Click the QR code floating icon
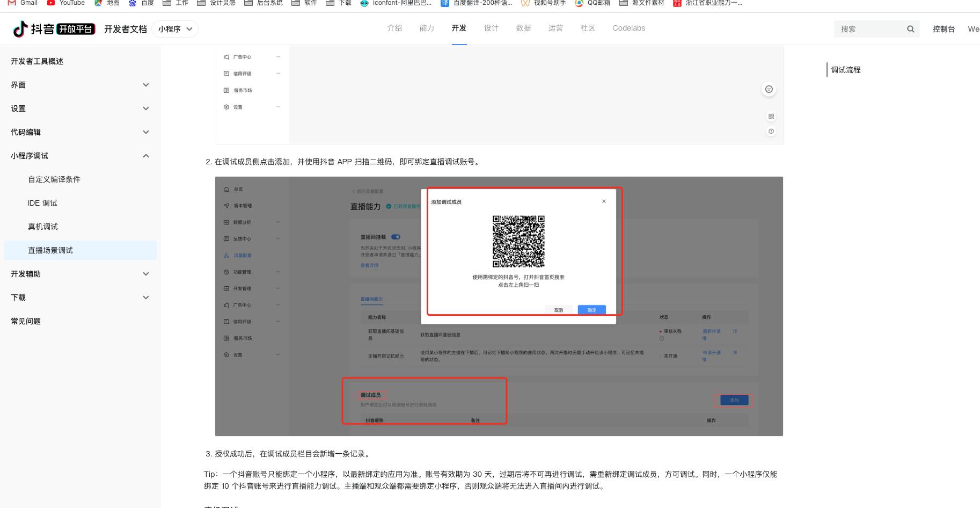Screen dimensions: 980x508 coord(771,117)
